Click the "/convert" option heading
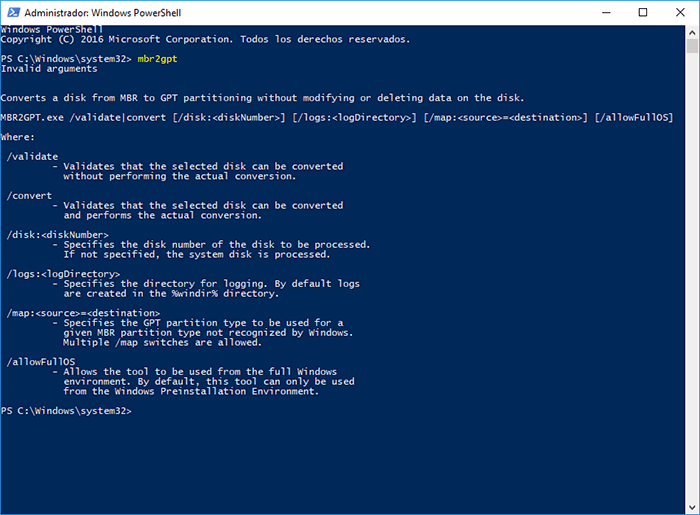700x515 pixels. click(x=28, y=195)
